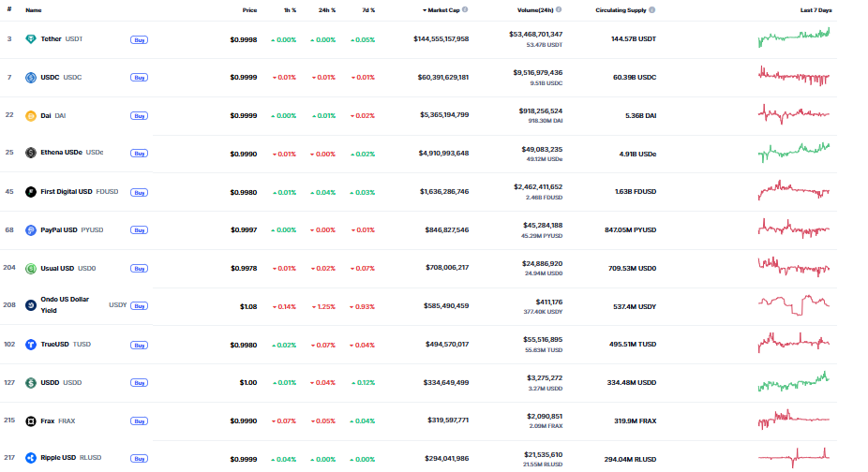Click Buy button for Frax

(x=139, y=421)
